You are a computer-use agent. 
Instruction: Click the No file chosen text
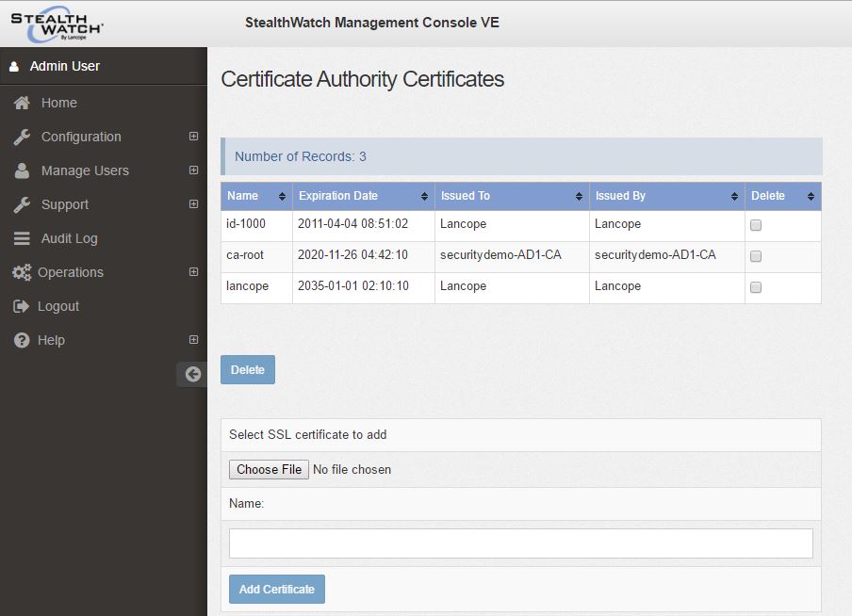point(352,469)
